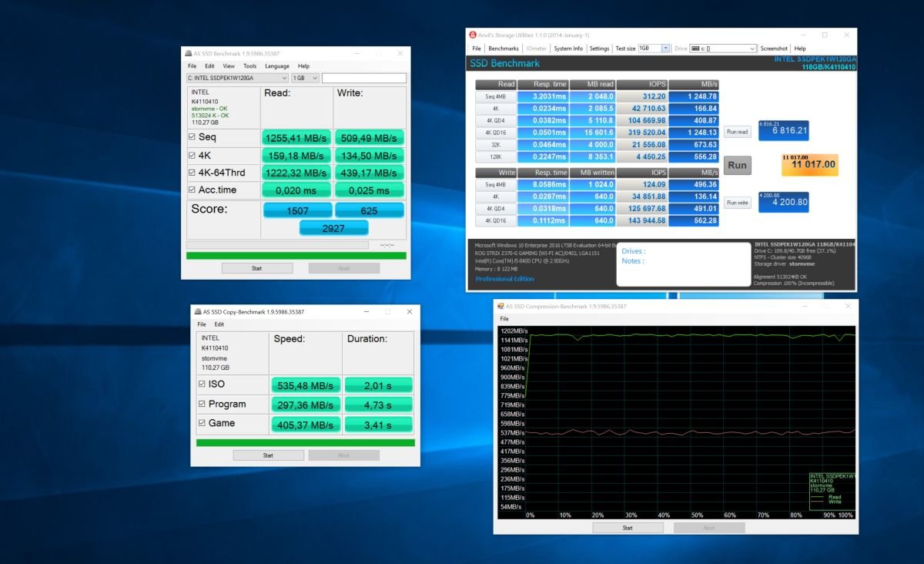Click the AS SSD Copy-Benchmark title bar icon
924x564 pixels.
coord(197,312)
